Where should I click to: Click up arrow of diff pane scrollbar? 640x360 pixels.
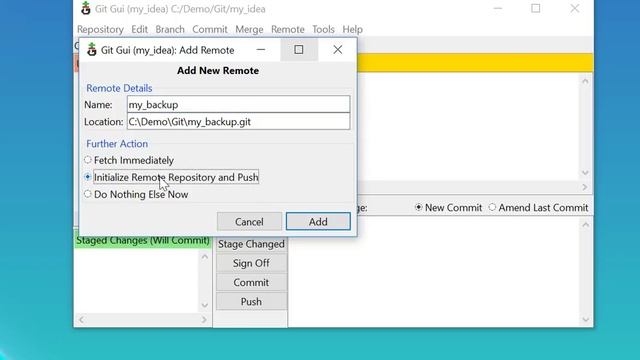point(585,81)
